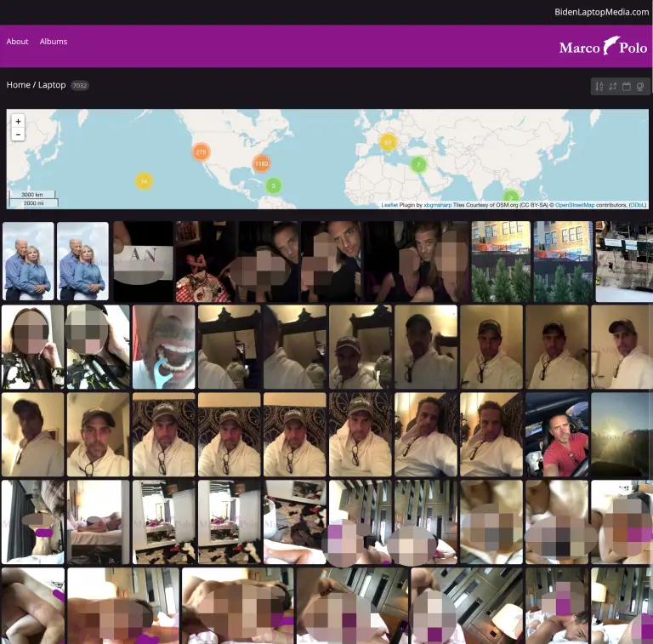Open the About menu item
Viewport: 653px width, 644px height.
(x=18, y=42)
